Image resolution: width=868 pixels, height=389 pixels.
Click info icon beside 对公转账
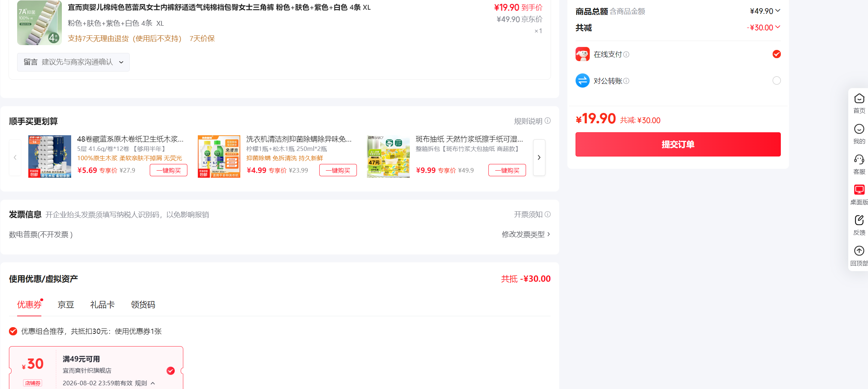pyautogui.click(x=626, y=81)
